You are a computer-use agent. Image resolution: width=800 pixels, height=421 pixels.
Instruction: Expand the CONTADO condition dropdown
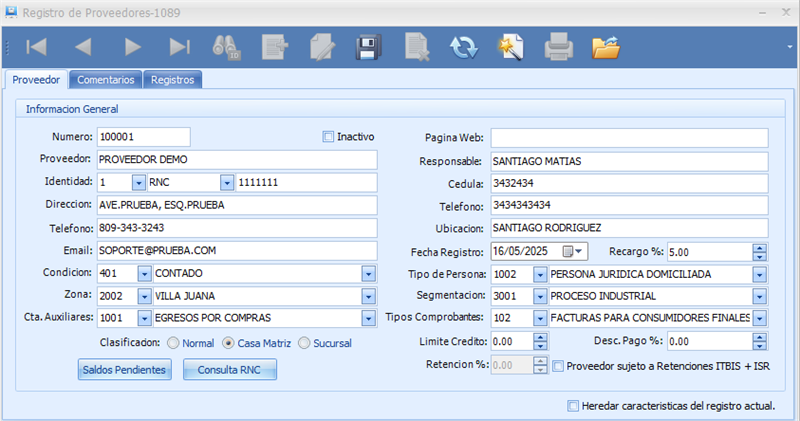367,273
